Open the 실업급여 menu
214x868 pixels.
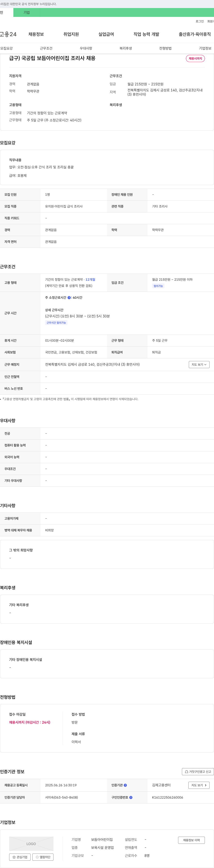pos(106,34)
